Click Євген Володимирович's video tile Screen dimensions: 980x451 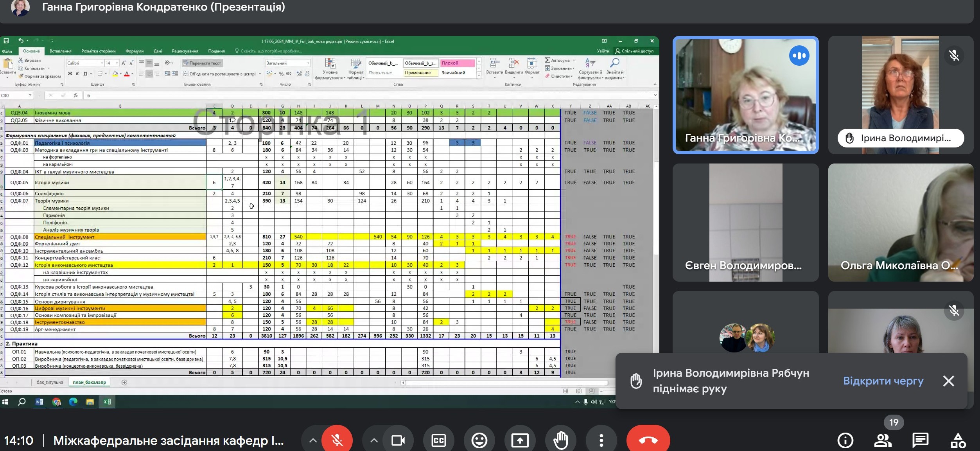[x=745, y=222]
